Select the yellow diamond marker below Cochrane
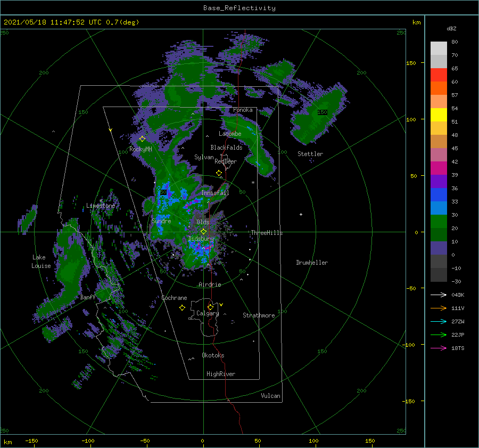 [x=182, y=308]
